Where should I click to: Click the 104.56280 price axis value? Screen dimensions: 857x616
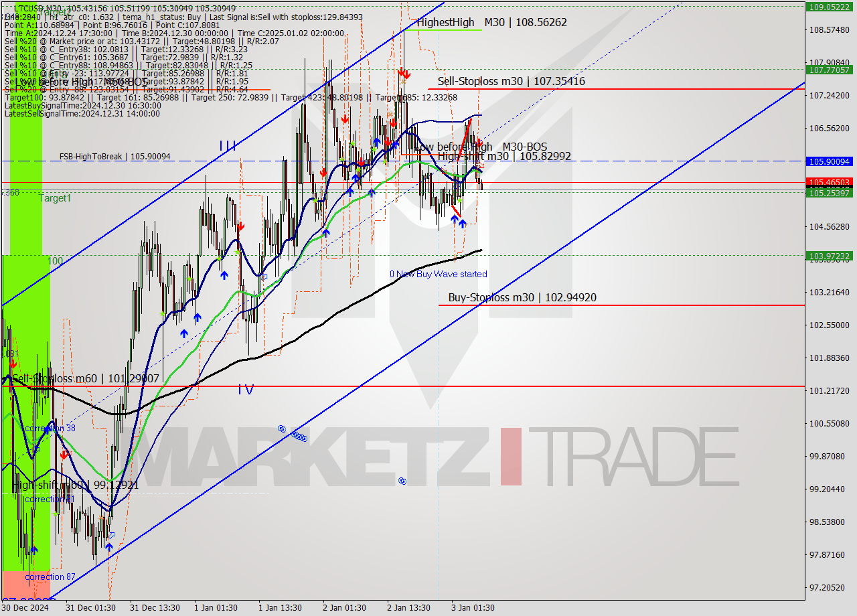(x=830, y=227)
